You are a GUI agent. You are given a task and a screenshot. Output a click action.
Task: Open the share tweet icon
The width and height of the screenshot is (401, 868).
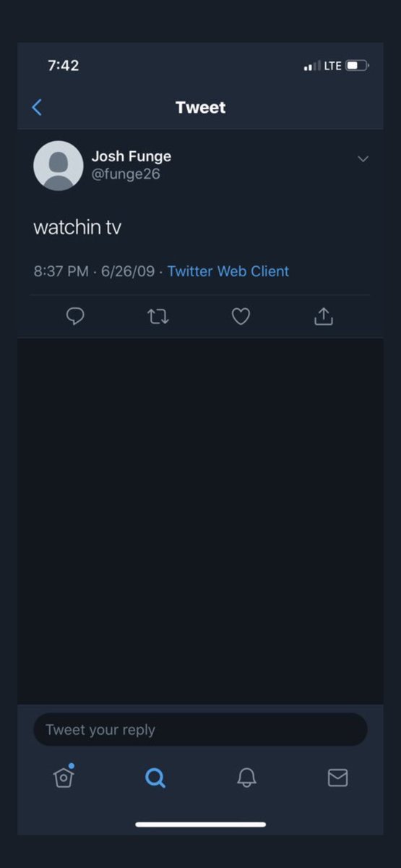(323, 316)
